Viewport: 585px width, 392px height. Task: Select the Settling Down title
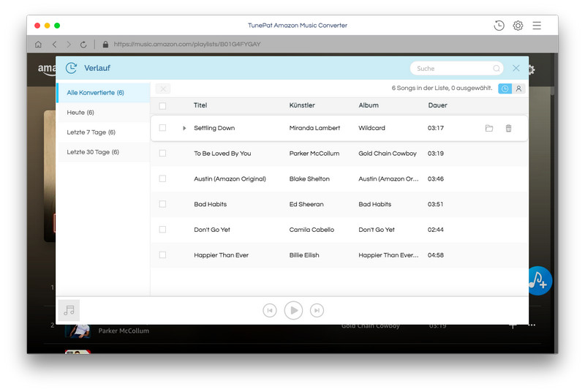pyautogui.click(x=214, y=128)
